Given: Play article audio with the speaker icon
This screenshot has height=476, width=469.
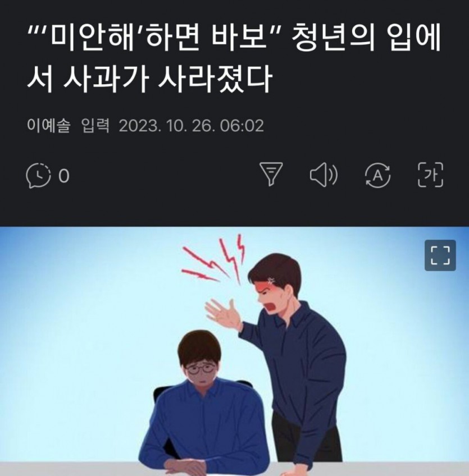Looking at the screenshot, I should 324,174.
